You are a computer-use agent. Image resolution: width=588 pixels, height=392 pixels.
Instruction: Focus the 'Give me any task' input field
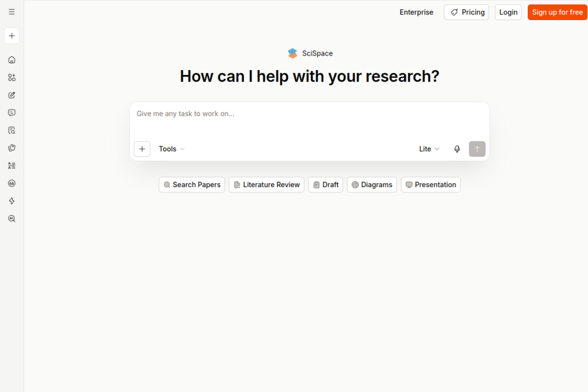point(310,120)
